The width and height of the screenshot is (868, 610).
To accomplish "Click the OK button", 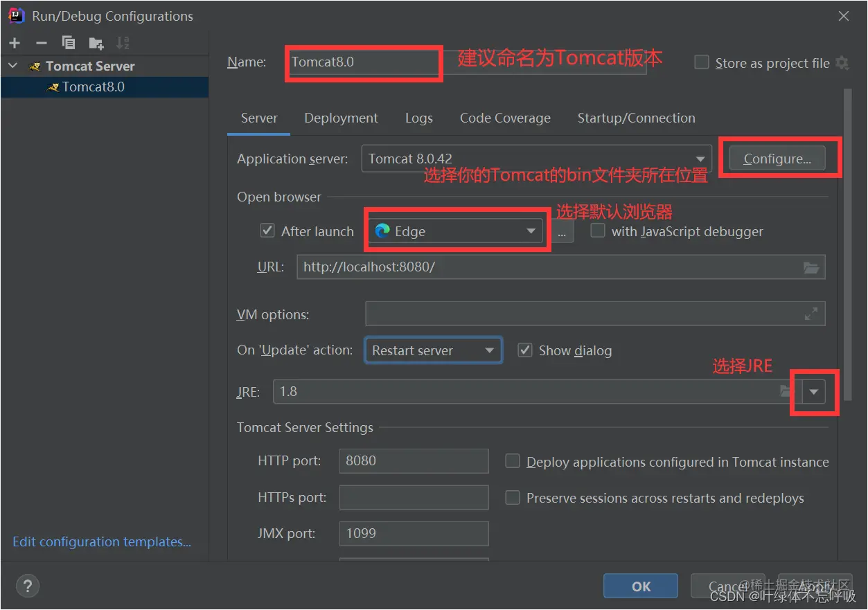I will point(641,586).
